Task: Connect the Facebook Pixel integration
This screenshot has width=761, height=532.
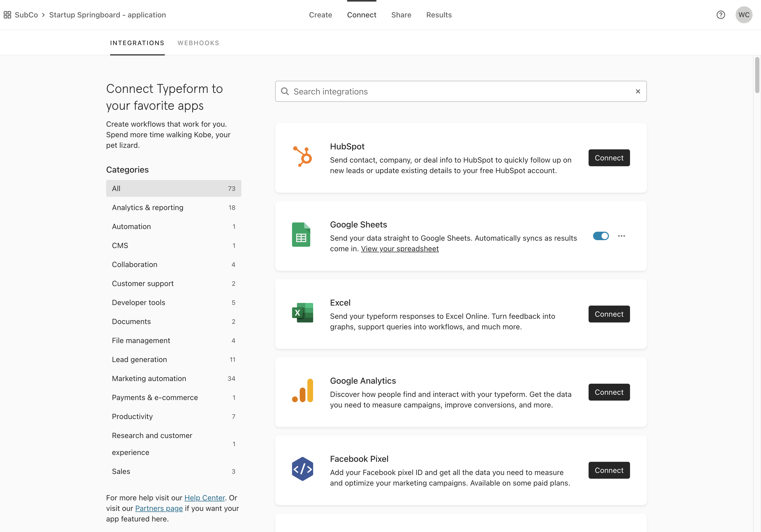Action: tap(609, 471)
